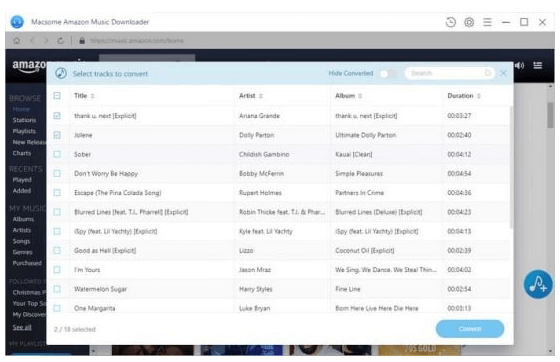Viewport: 560px width, 362px height.
Task: Click the music note icon in dialog header
Action: (x=61, y=73)
